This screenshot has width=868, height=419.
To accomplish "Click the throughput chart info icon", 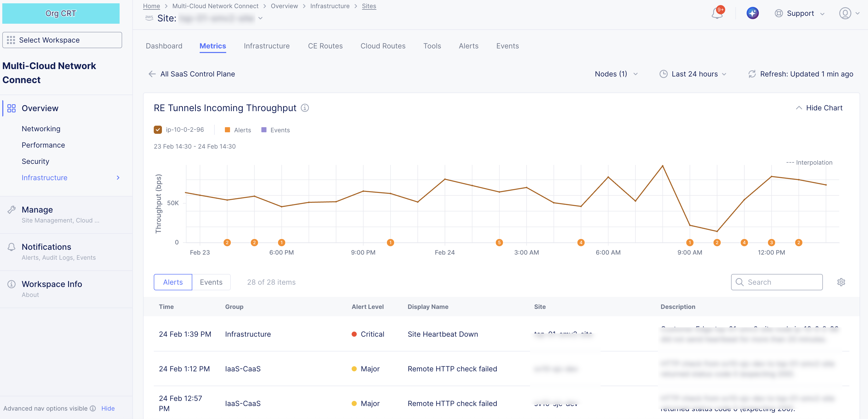I will pos(305,108).
